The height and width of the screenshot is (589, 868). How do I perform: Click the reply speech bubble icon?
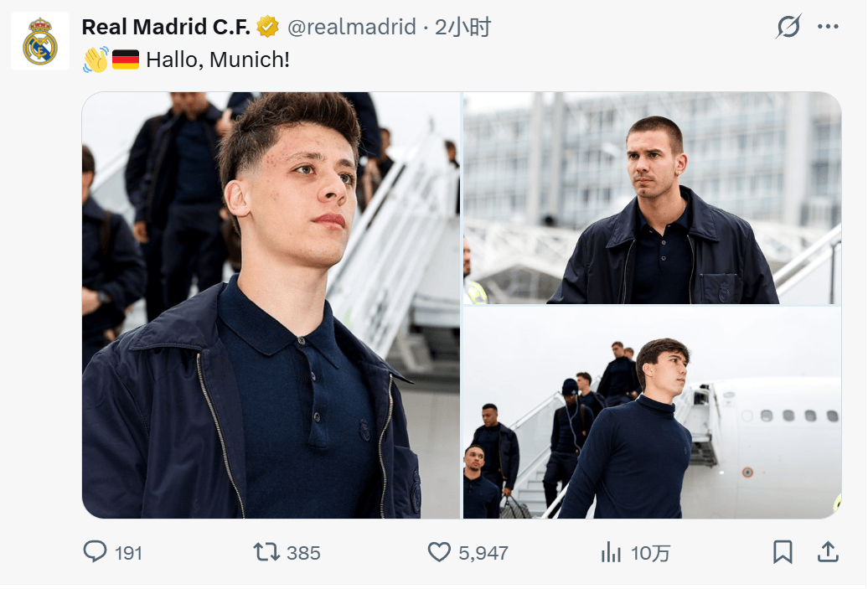click(x=96, y=552)
